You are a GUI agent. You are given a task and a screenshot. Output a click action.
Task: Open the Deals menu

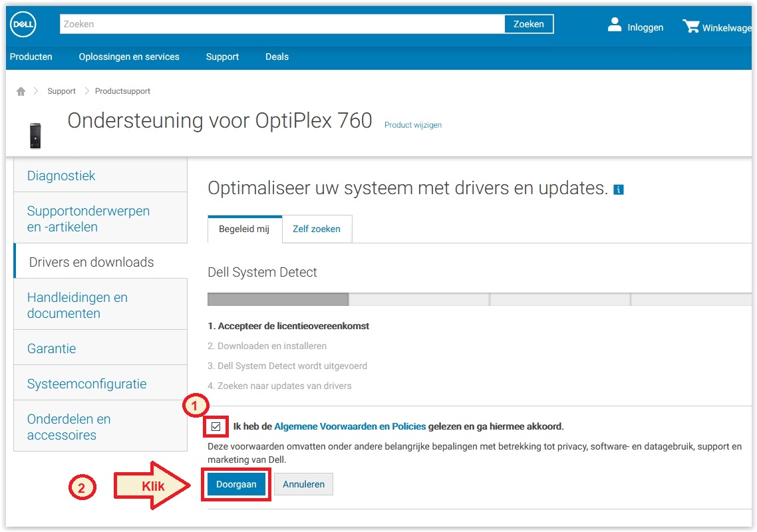coord(277,57)
